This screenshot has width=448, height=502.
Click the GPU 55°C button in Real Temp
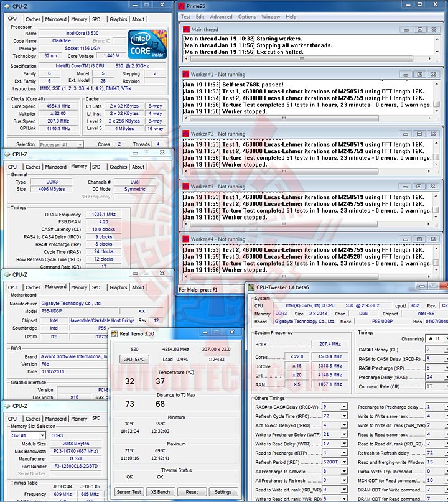(134, 360)
